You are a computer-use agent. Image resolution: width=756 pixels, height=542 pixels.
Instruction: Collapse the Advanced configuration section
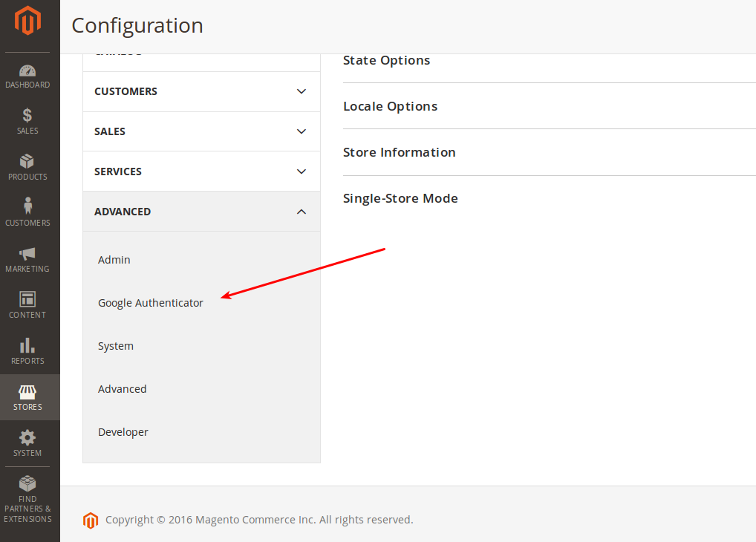tap(201, 212)
